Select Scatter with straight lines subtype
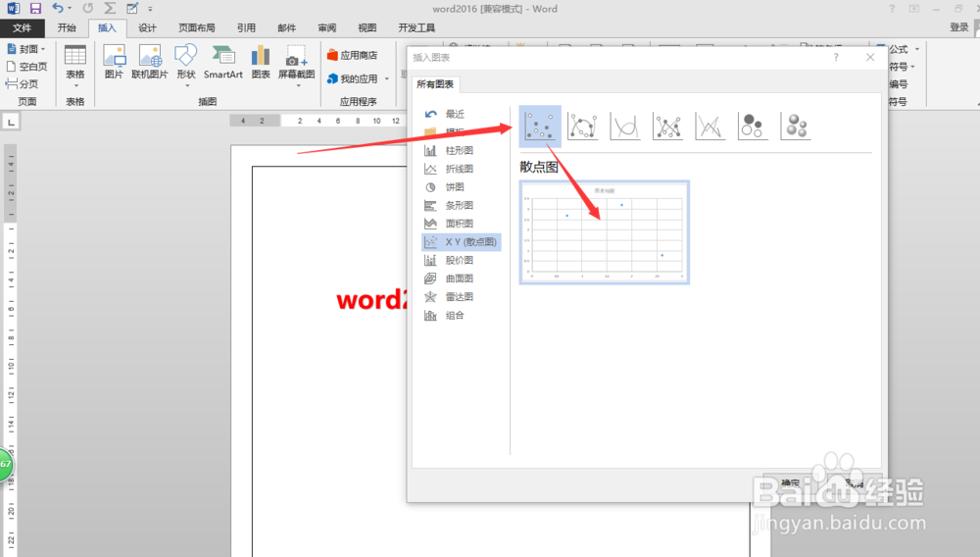Viewport: 980px width, 557px height. click(710, 127)
